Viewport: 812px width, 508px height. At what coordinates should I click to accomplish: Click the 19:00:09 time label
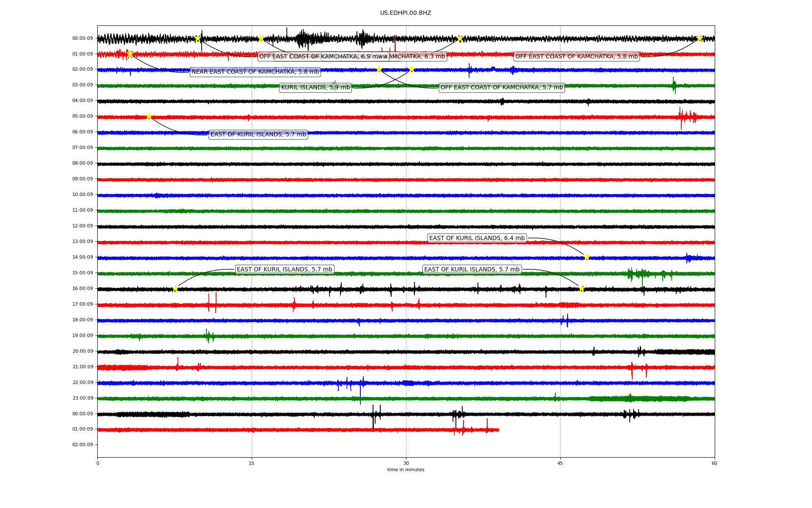click(82, 336)
